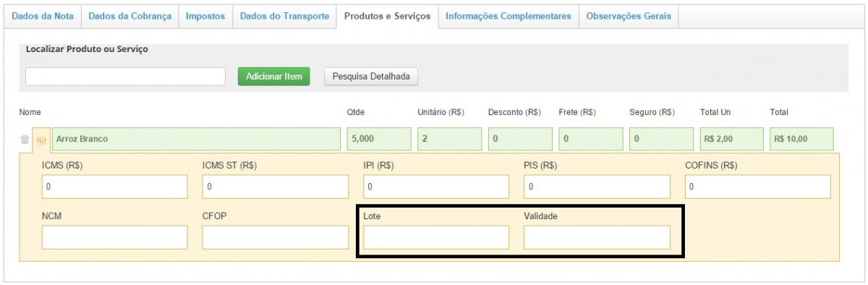The height and width of the screenshot is (285, 868).
Task: Focus the COFINS (R$) input
Action: [757, 187]
